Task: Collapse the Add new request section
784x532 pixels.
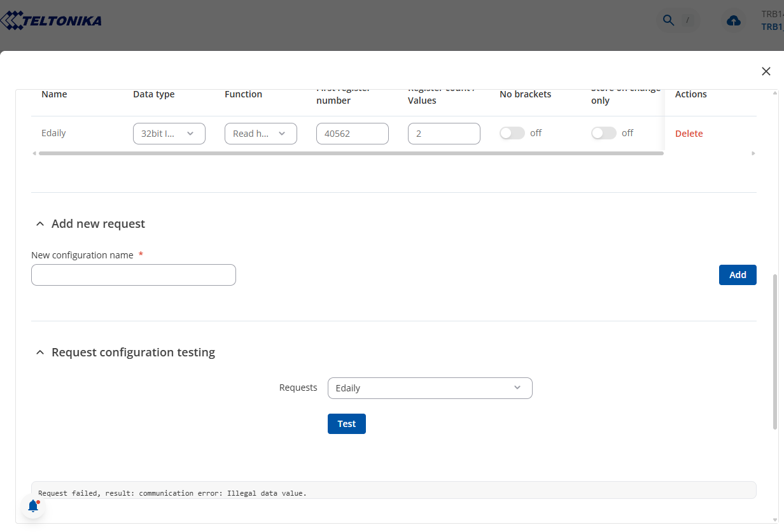Action: [40, 224]
